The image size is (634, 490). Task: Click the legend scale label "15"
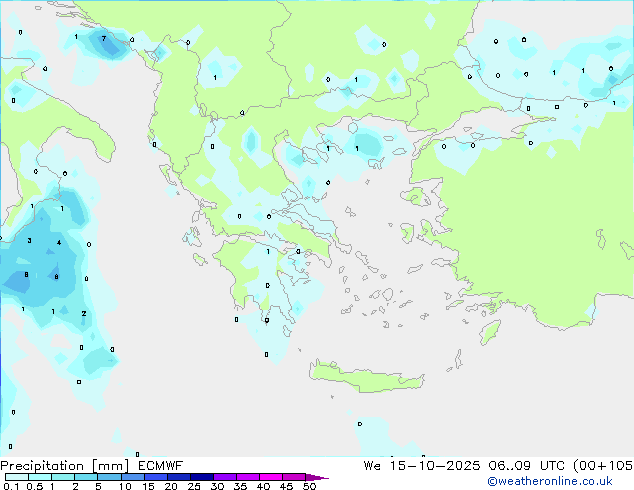click(148, 486)
